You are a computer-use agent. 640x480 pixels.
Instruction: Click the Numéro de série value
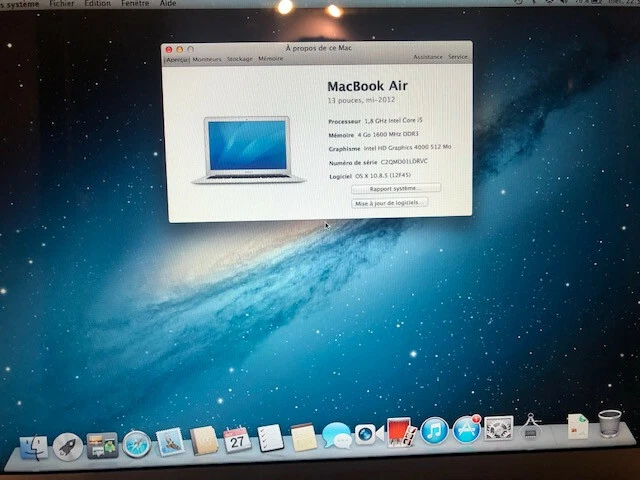coord(404,162)
